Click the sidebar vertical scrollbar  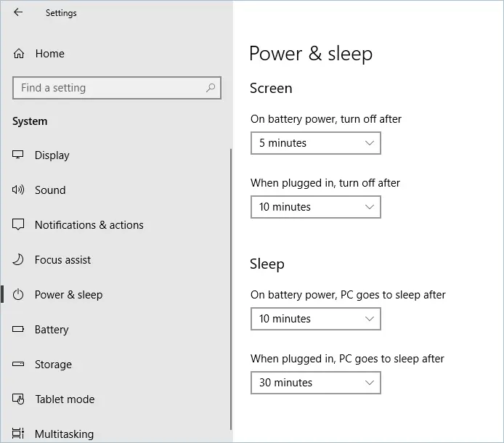230,290
